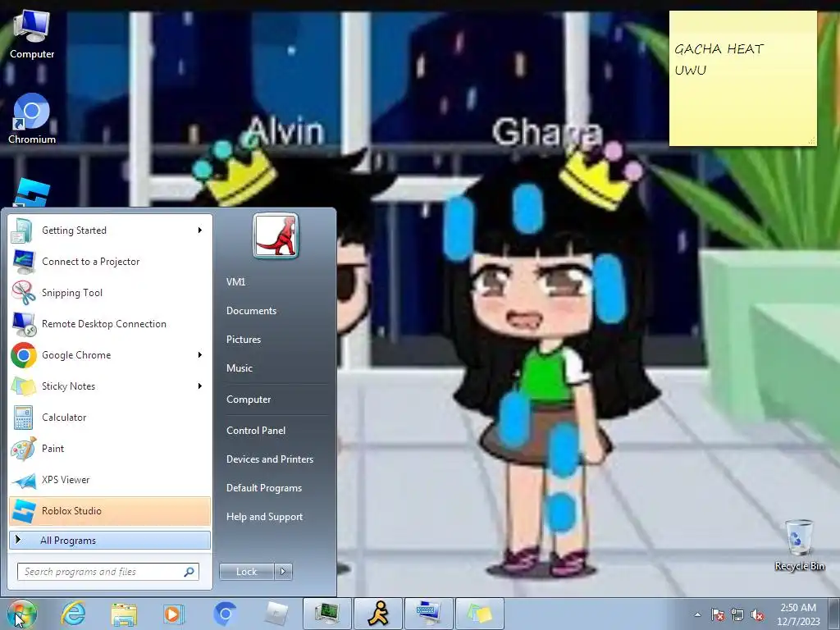Select the Roblox desktop icon above Start menu
840x630 pixels.
32,194
